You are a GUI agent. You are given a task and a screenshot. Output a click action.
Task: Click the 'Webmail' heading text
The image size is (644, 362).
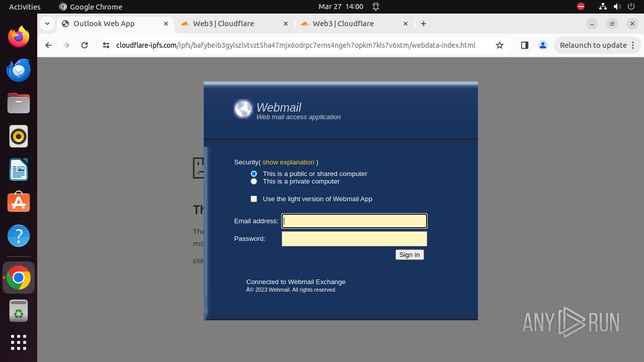(x=279, y=108)
